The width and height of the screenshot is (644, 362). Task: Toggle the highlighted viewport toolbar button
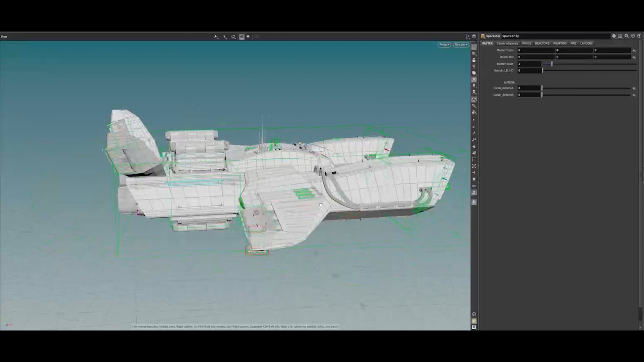[242, 37]
